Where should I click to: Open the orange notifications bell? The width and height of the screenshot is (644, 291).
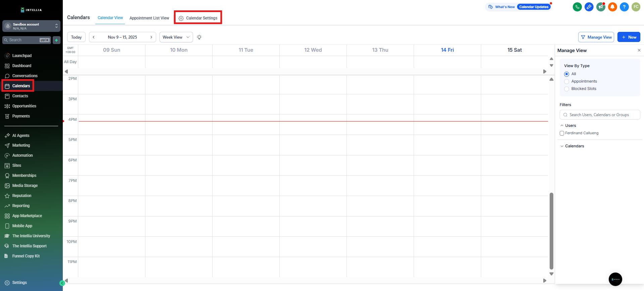click(612, 7)
